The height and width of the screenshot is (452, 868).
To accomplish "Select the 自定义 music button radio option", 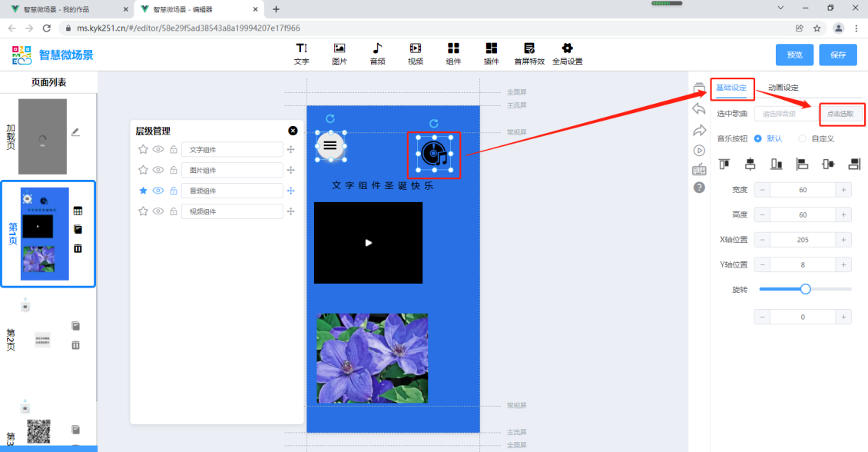I will [803, 138].
